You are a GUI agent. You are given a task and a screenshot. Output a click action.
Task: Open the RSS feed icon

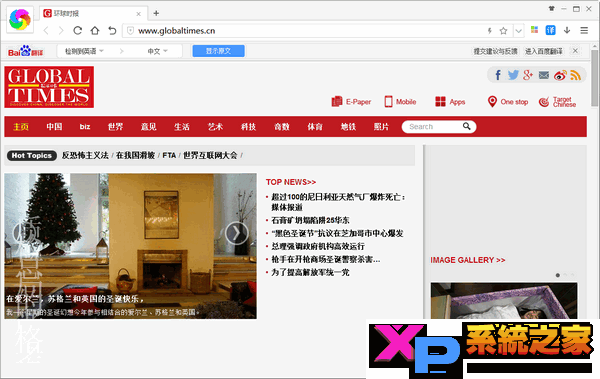pos(576,75)
